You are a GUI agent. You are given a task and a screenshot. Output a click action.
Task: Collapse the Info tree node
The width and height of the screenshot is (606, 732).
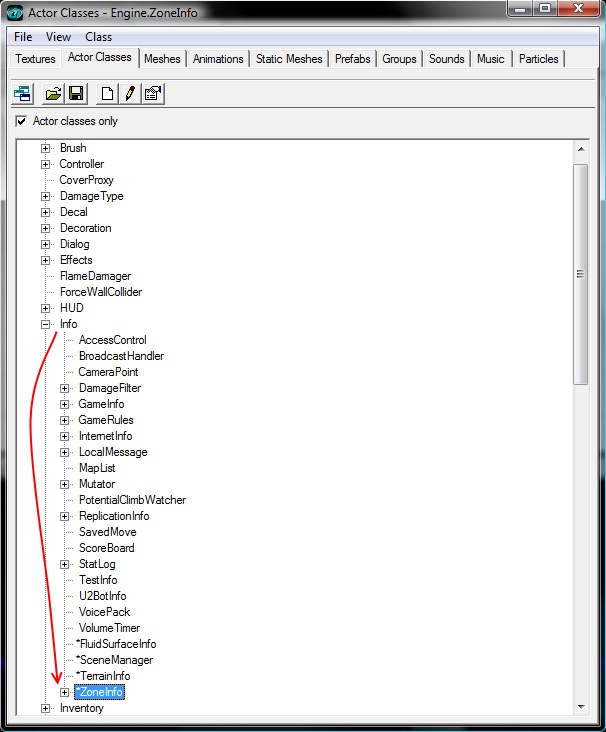click(x=45, y=324)
